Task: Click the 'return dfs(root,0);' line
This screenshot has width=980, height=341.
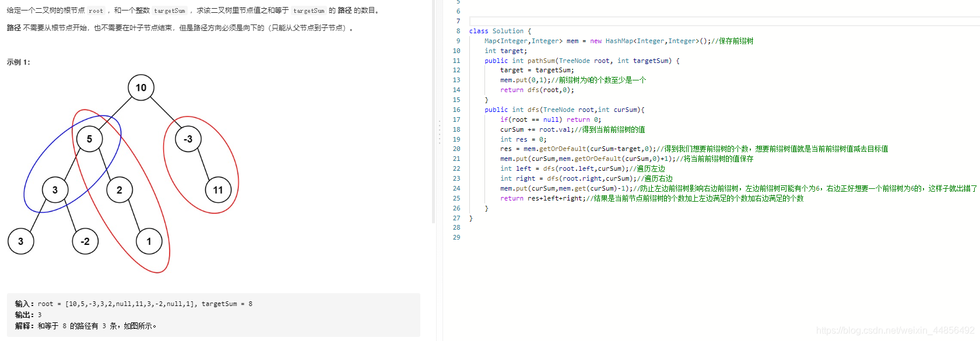Action: [537, 90]
